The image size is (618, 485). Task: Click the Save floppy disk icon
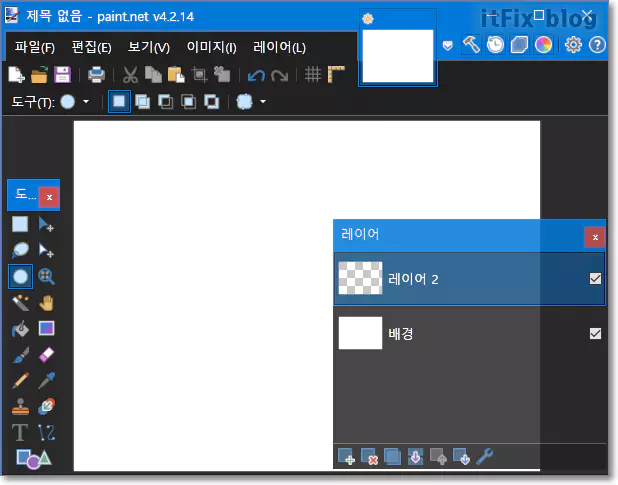[x=62, y=74]
